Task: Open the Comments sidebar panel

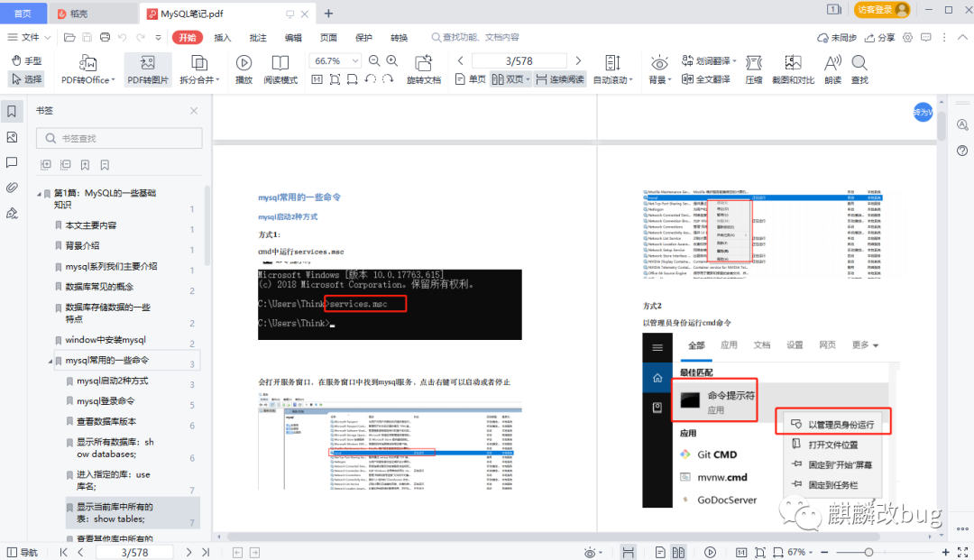Action: [12, 162]
